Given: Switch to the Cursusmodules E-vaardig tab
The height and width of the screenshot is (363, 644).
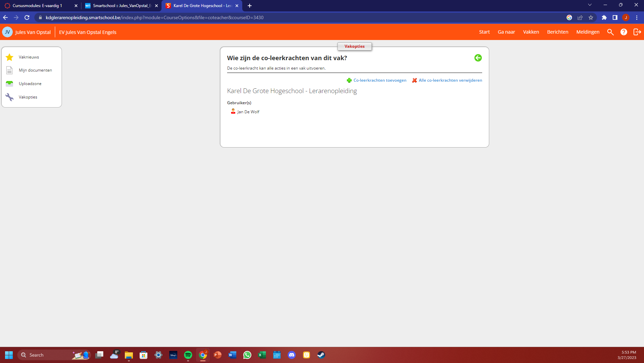Looking at the screenshot, I should 37,6.
